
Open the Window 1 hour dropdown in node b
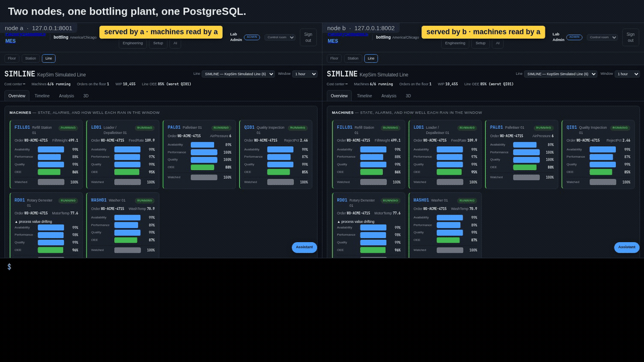[x=627, y=74]
